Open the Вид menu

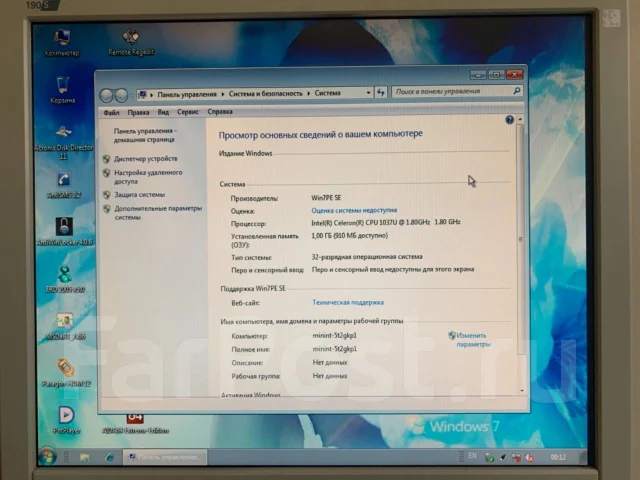pyautogui.click(x=163, y=112)
